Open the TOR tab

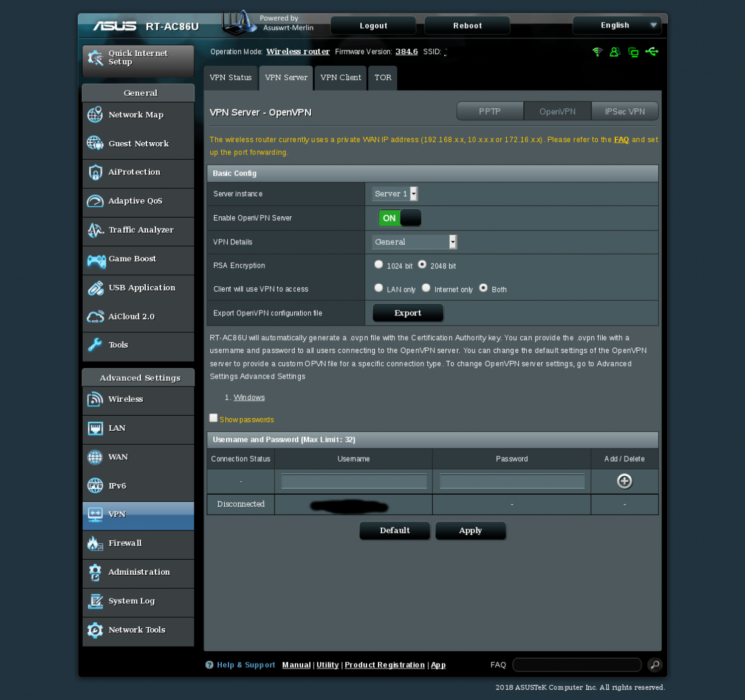click(x=382, y=78)
